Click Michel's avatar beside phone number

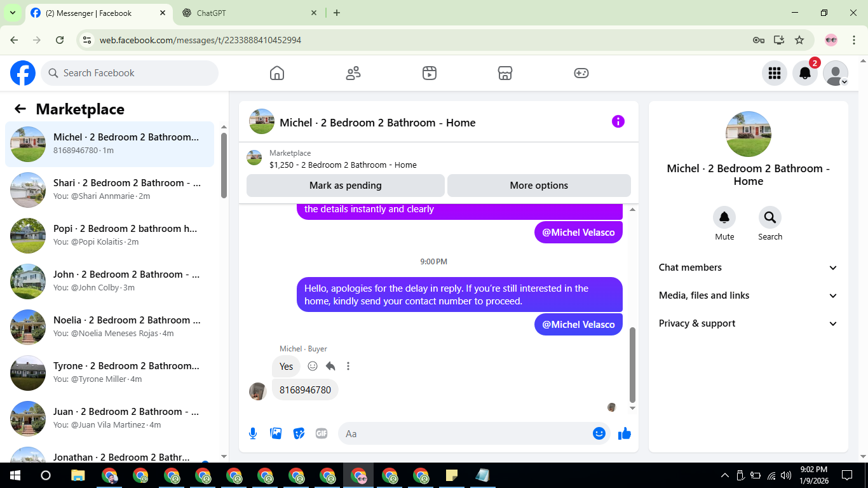click(258, 391)
